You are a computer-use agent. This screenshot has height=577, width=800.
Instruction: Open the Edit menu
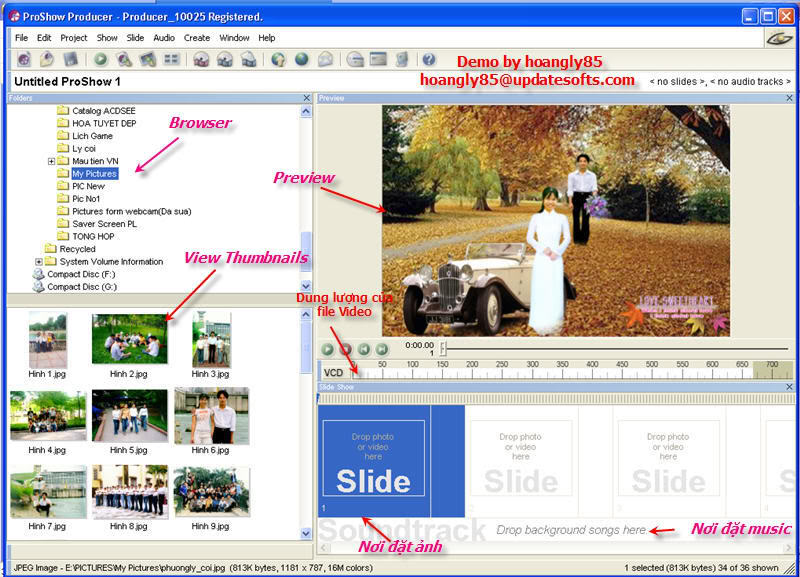[x=44, y=38]
